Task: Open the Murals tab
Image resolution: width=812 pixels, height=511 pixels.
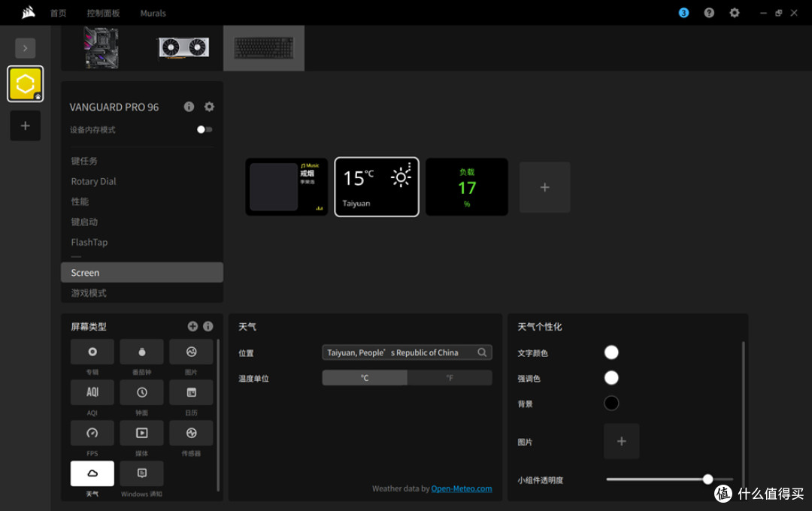Action: coord(153,14)
